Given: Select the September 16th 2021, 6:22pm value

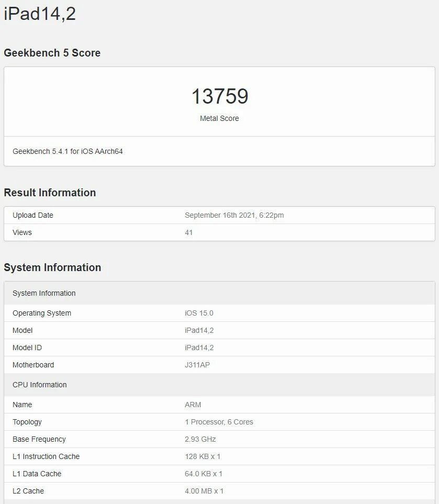Looking at the screenshot, I should coord(234,215).
